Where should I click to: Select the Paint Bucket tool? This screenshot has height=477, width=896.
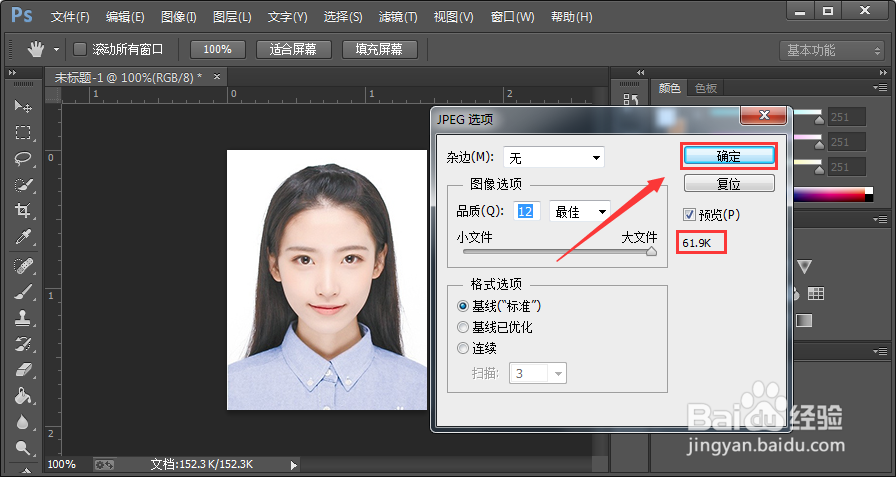23,395
